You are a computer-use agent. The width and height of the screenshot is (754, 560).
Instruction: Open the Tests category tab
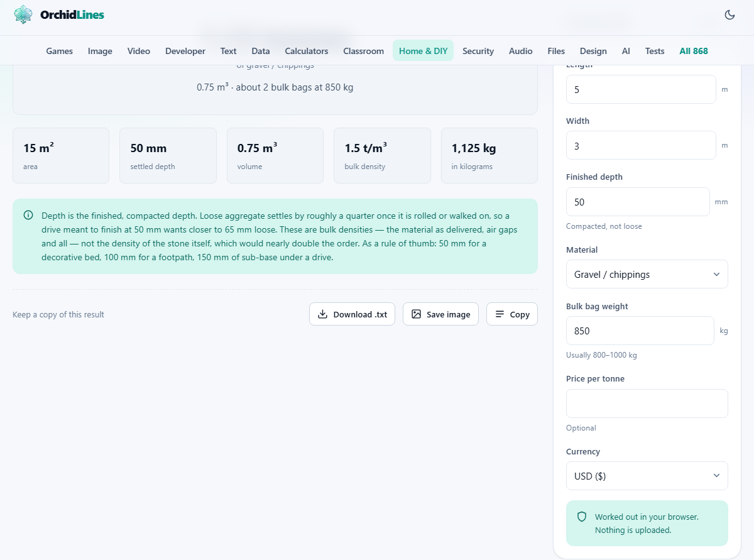click(655, 51)
